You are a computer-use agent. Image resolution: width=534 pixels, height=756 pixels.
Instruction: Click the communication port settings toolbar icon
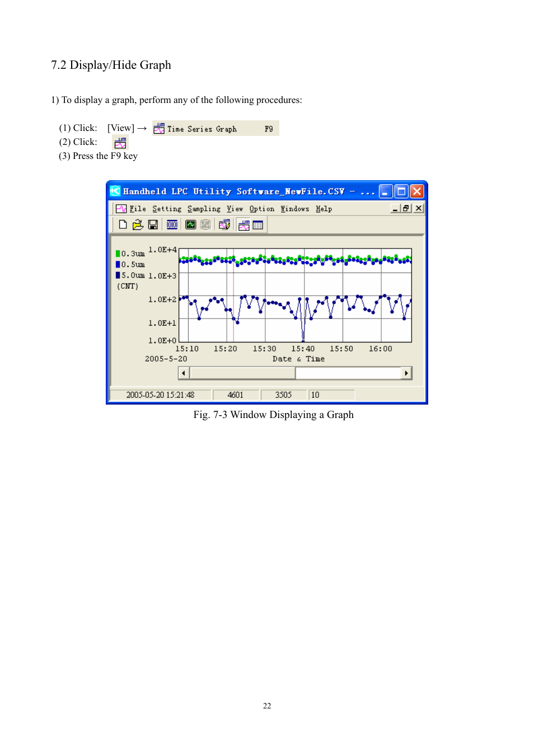tap(172, 224)
